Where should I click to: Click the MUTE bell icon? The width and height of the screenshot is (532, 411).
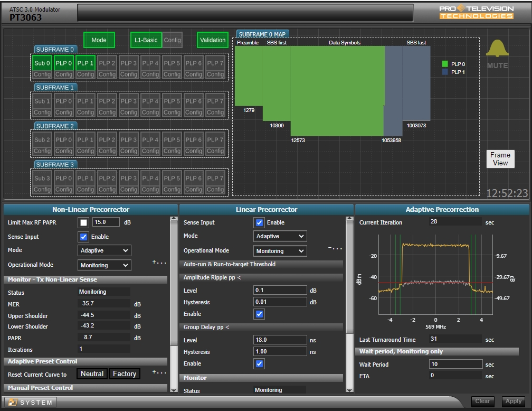(497, 49)
